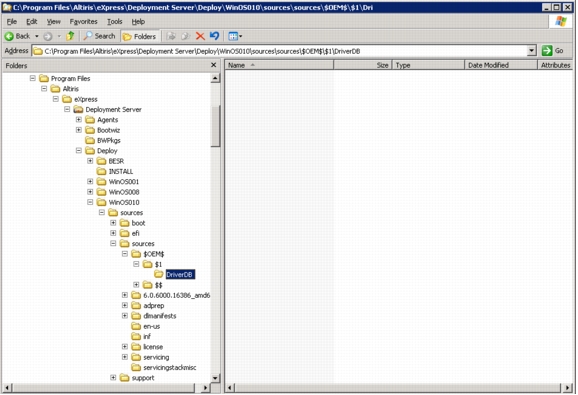The image size is (578, 395).
Task: Select the INSTALL folder icon
Action: click(101, 171)
